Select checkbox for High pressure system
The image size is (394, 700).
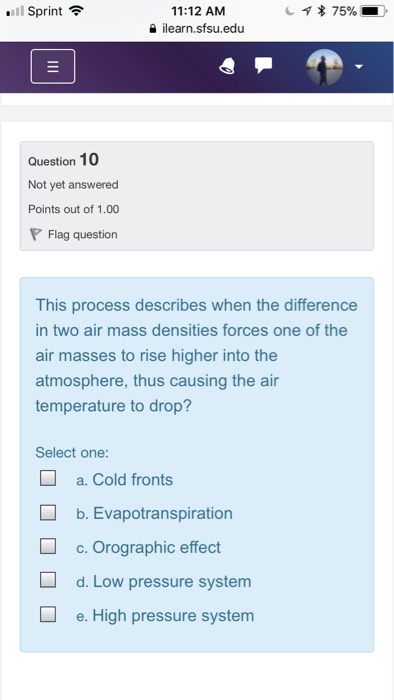[x=48, y=614]
